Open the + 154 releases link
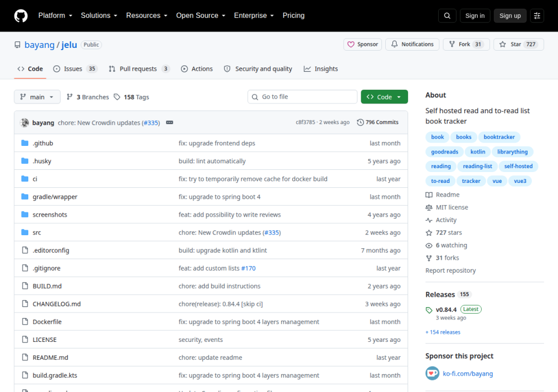558x392 pixels. [x=442, y=332]
